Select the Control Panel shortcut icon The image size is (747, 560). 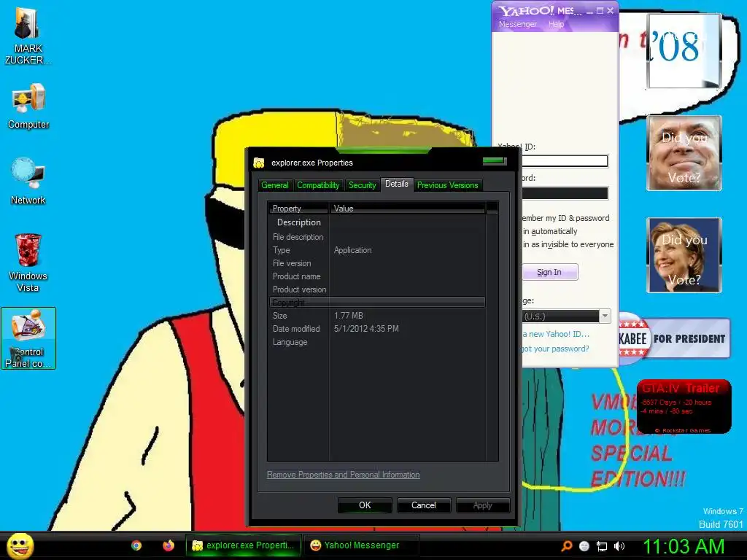coord(28,338)
